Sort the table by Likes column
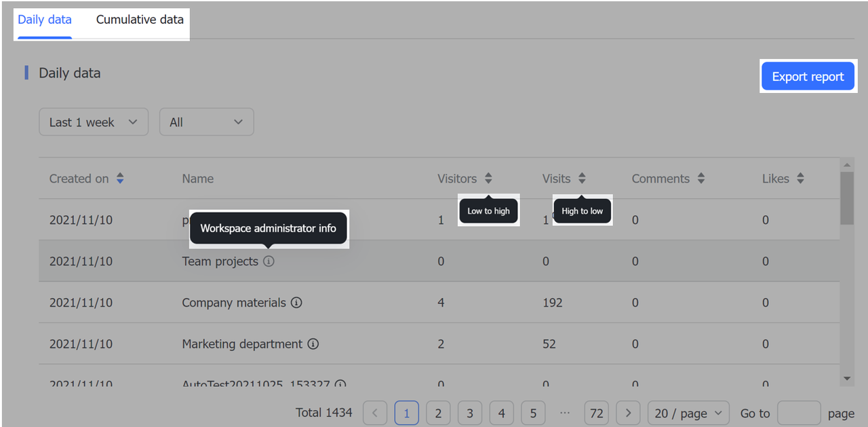The image size is (868, 427). point(800,179)
